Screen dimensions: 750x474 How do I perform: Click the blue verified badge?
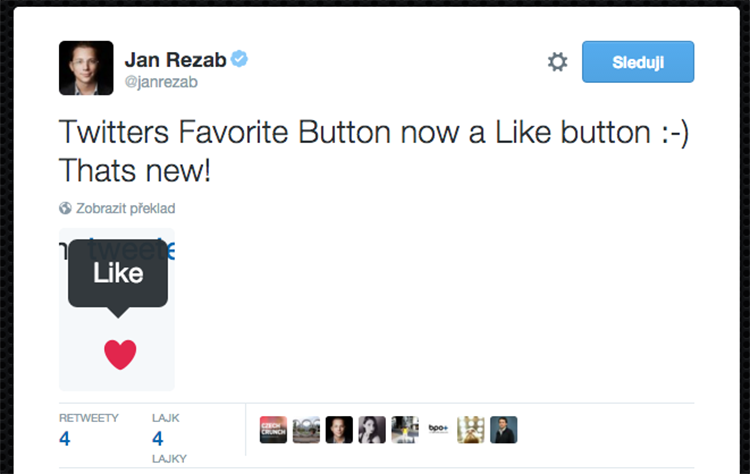239,59
